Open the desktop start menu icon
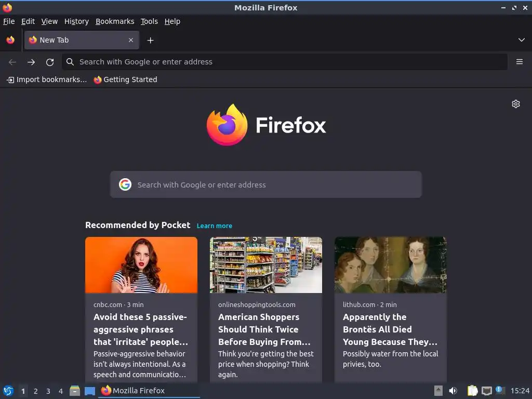 click(8, 391)
